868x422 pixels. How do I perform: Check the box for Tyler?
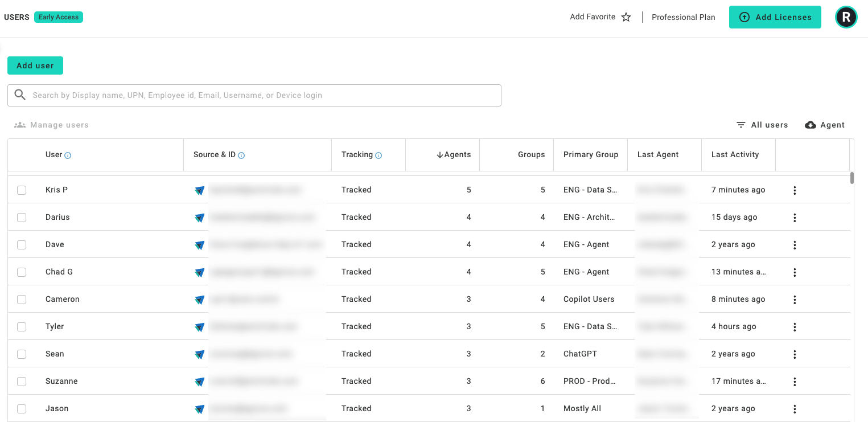pos(22,327)
